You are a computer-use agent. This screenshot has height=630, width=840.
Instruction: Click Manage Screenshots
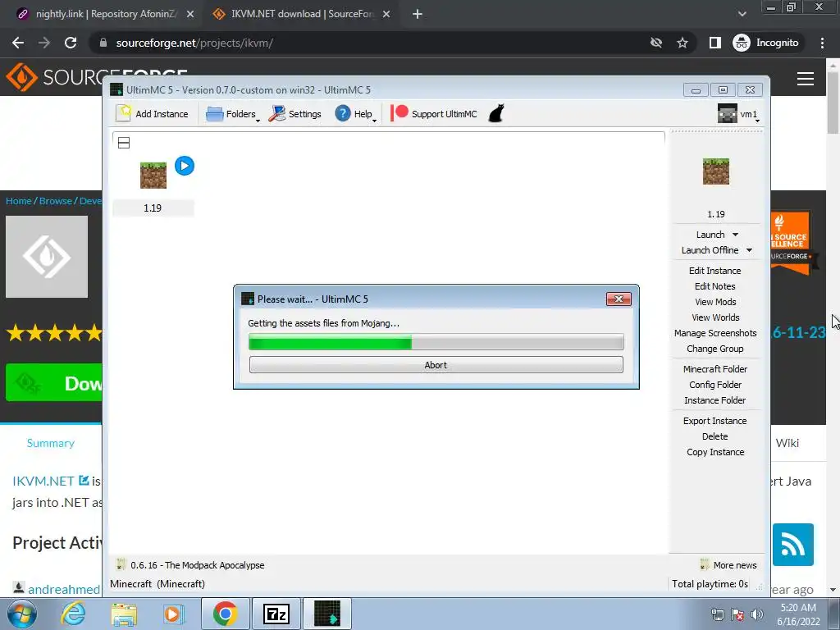tap(715, 333)
